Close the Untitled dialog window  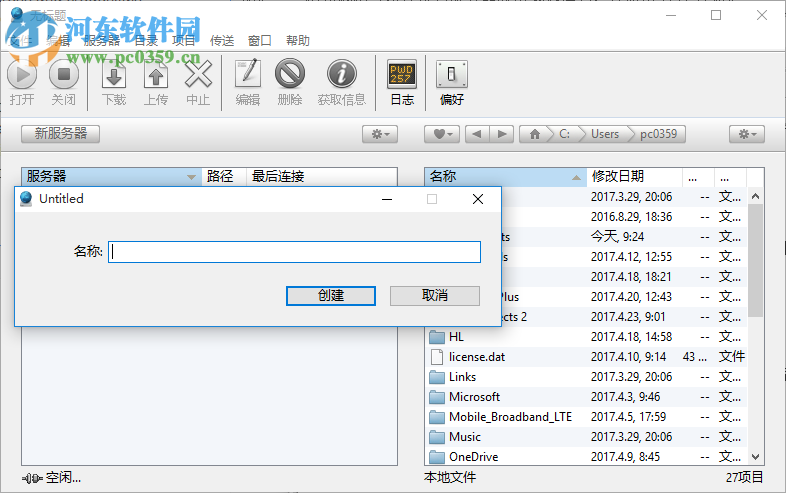tap(478, 199)
